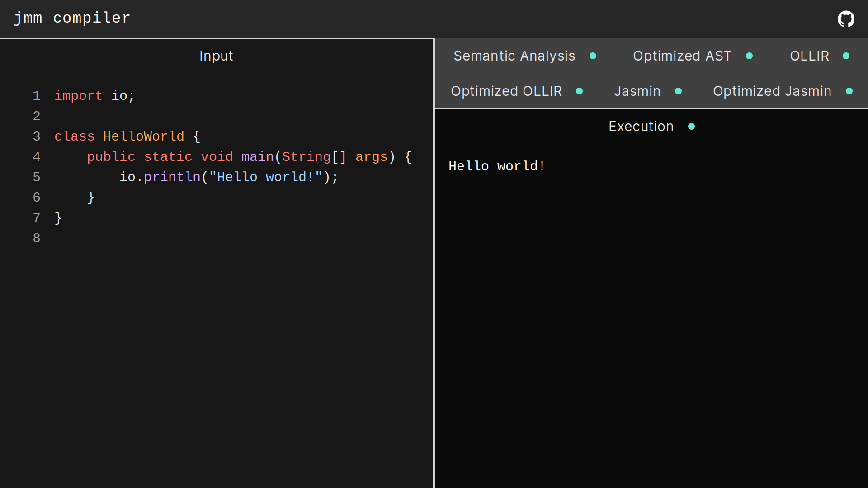Click on the class HelloWorld line

tap(127, 136)
